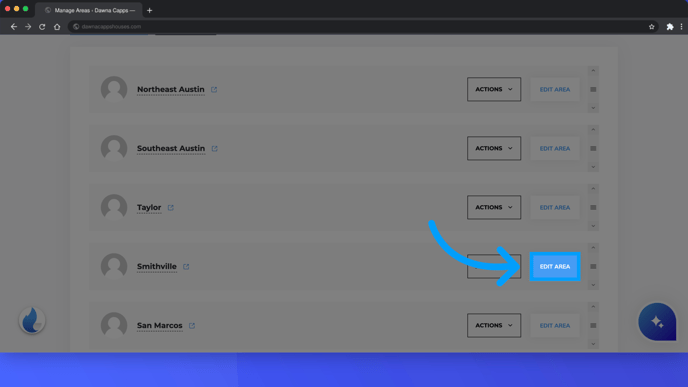Select Manage Areas browser tab

pyautogui.click(x=89, y=10)
